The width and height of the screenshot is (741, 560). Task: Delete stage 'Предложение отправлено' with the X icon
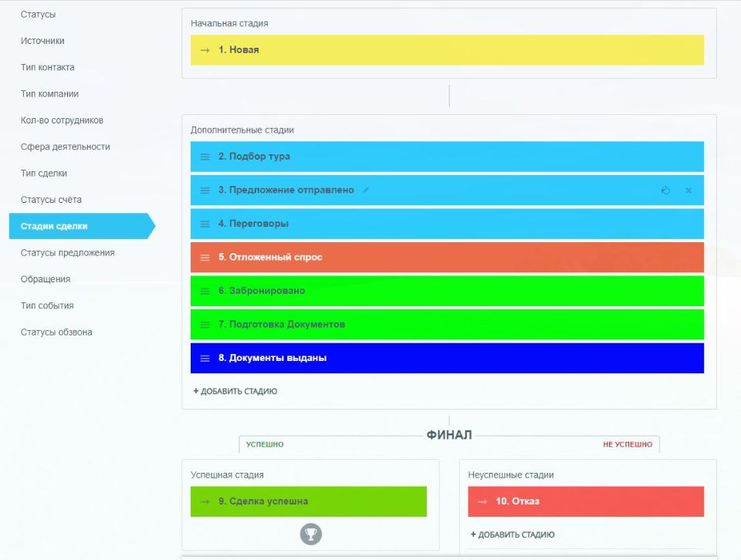point(689,191)
